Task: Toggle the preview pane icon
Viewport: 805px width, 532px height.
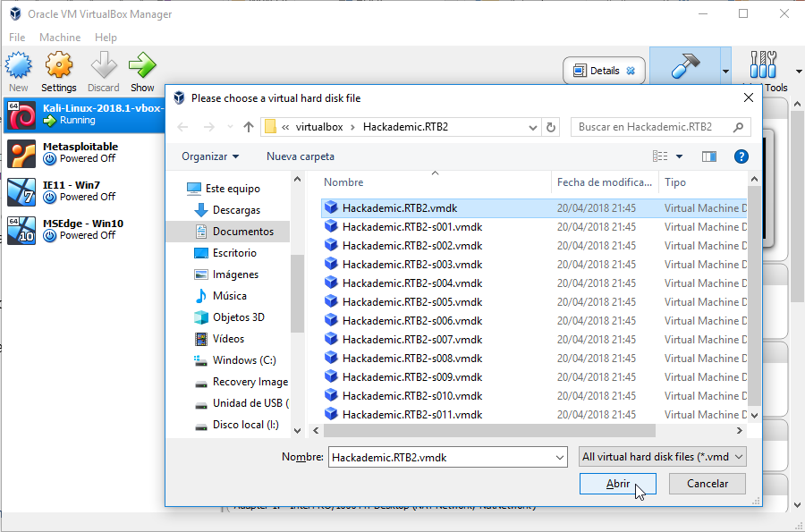Action: tap(709, 156)
